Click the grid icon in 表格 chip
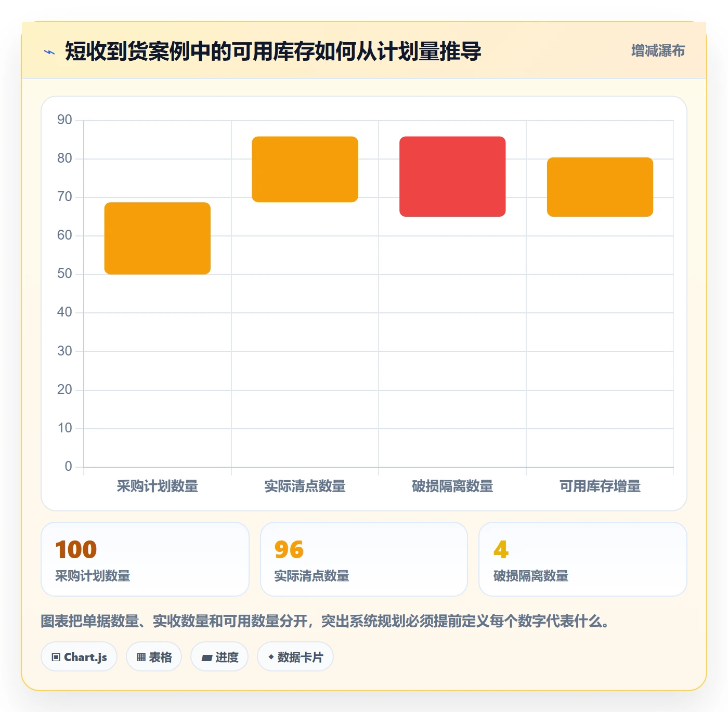 coord(141,657)
